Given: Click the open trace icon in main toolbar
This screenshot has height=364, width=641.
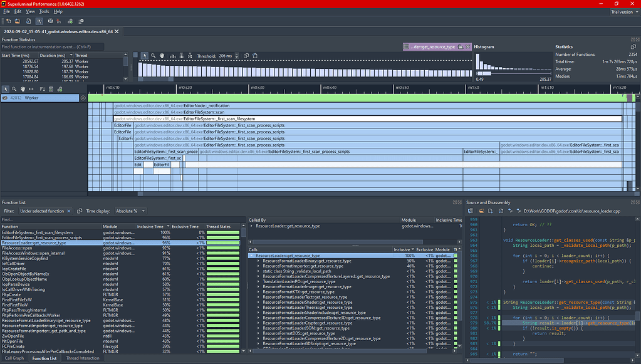Looking at the screenshot, I should (x=17, y=21).
